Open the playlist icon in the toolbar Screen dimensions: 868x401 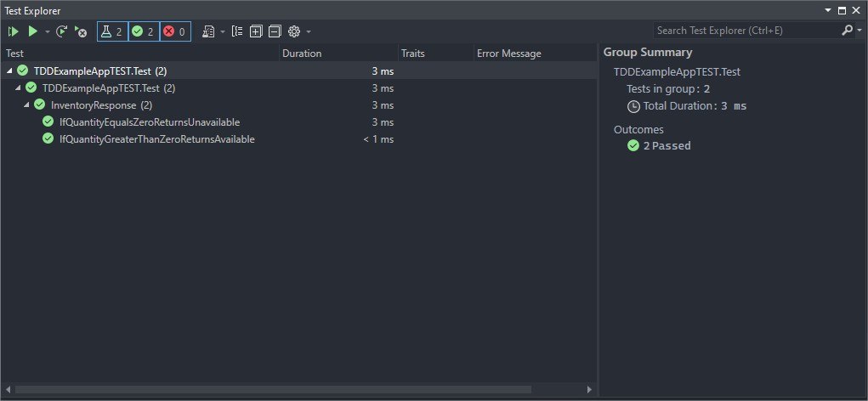209,31
